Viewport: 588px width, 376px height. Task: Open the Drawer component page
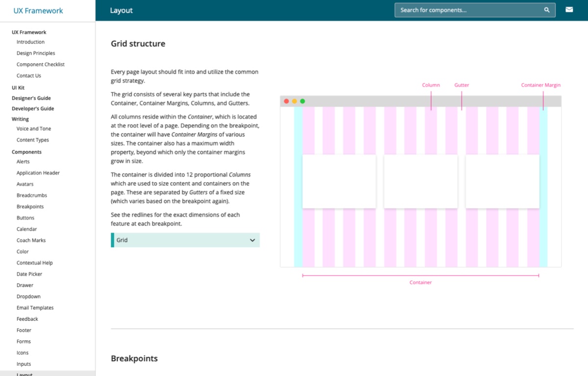25,285
